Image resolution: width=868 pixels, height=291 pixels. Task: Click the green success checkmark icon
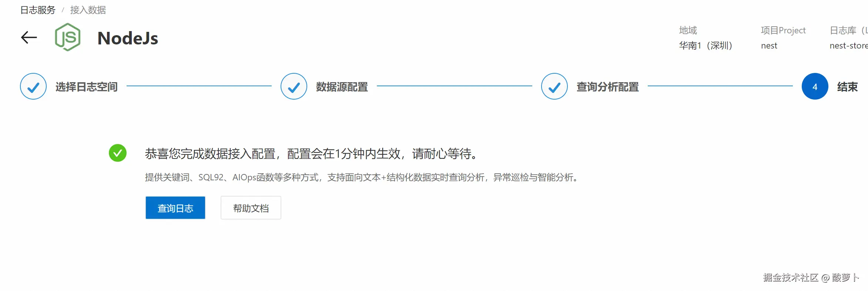118,153
